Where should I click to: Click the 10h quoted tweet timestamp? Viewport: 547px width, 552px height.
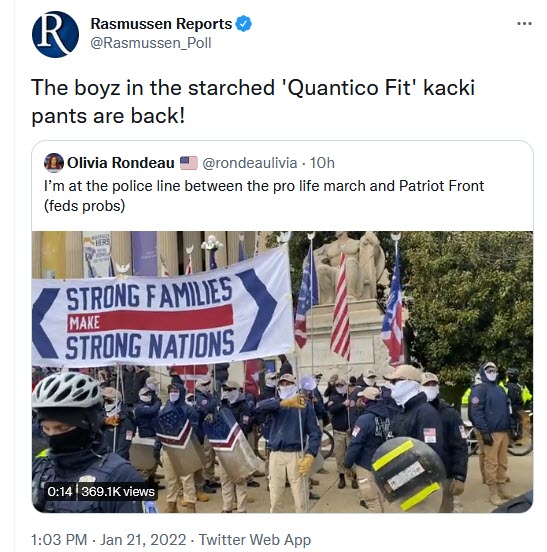click(322, 163)
